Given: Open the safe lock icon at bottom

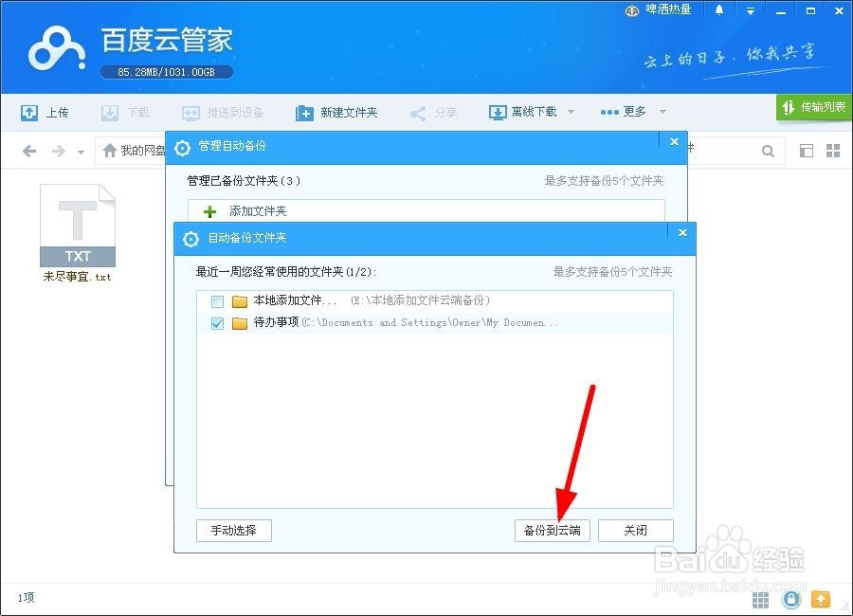Looking at the screenshot, I should (791, 599).
